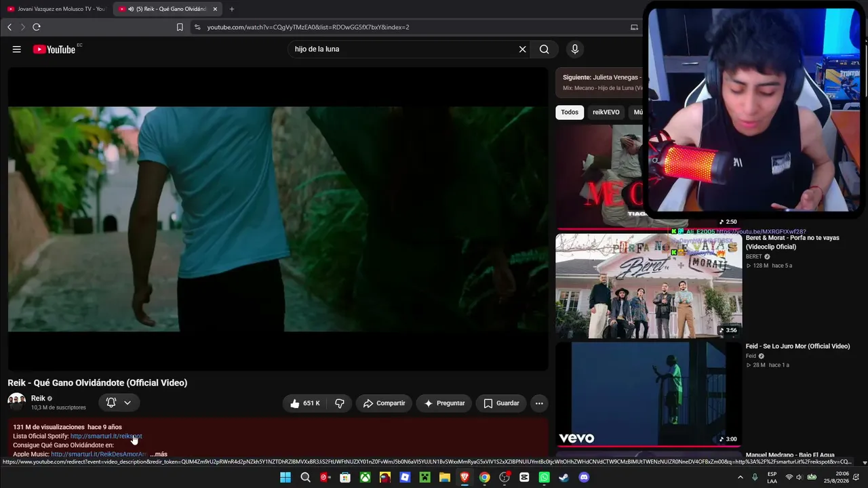Viewport: 868px width, 488px height.
Task: Open WhatsApp from the taskbar
Action: pos(544,478)
